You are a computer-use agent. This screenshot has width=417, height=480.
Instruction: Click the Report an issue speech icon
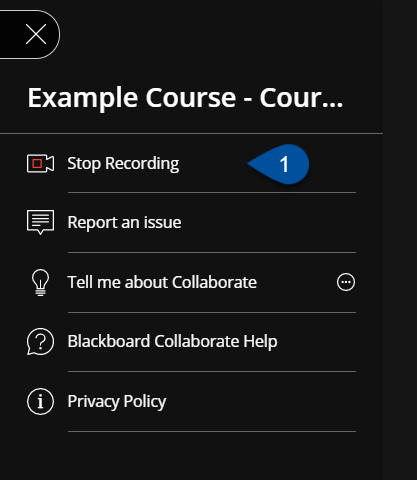(x=40, y=222)
